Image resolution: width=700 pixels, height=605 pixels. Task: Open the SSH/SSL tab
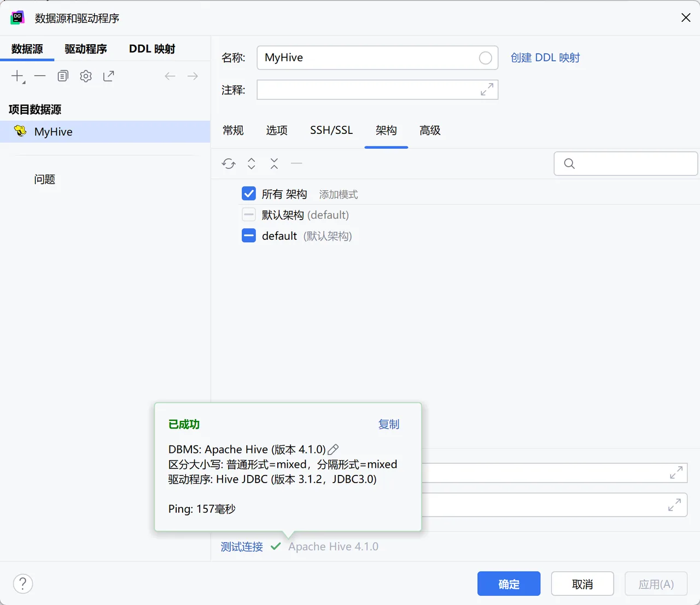coord(331,131)
